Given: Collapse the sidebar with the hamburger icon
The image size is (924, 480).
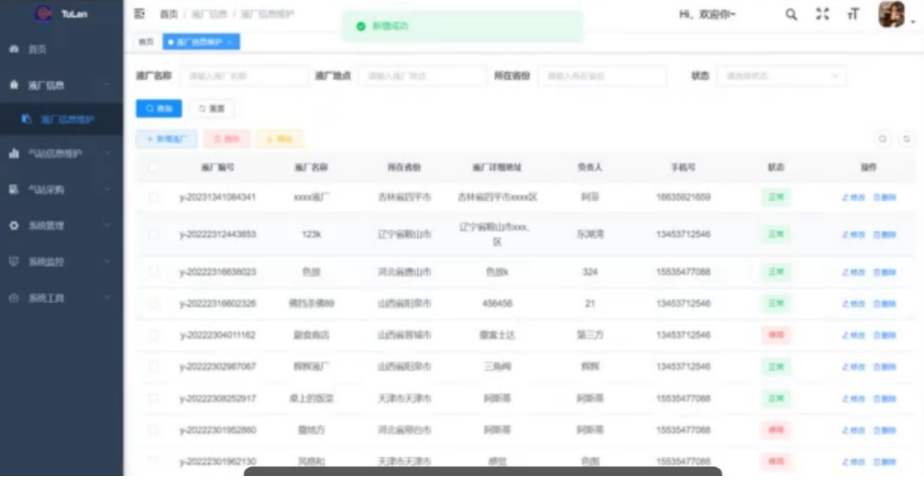Looking at the screenshot, I should 139,14.
